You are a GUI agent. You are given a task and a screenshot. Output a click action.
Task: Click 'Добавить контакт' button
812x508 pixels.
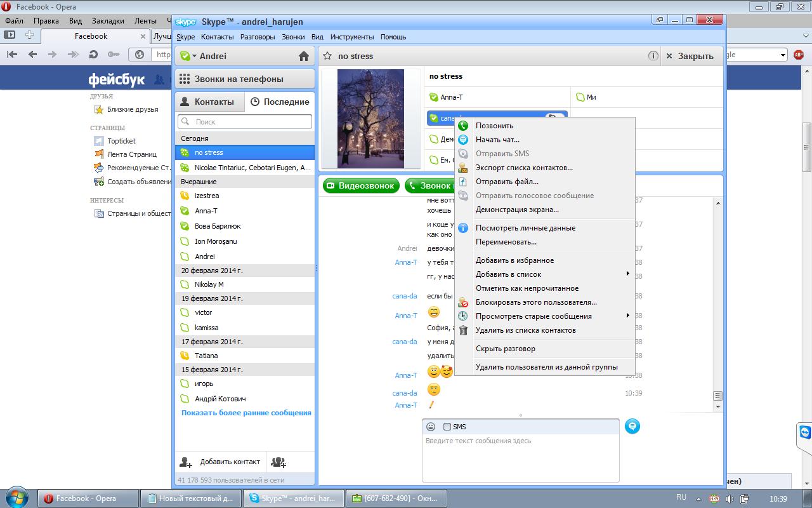[x=220, y=462]
